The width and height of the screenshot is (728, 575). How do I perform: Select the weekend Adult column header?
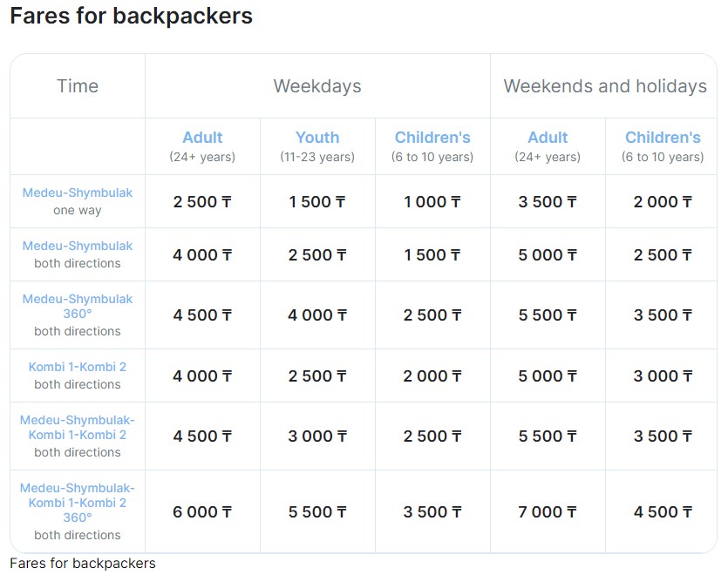tap(548, 138)
